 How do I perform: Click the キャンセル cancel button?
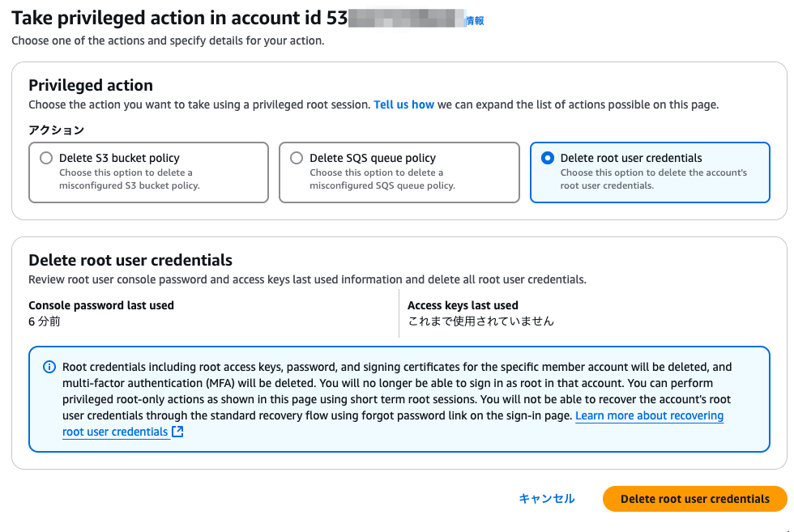click(x=547, y=499)
